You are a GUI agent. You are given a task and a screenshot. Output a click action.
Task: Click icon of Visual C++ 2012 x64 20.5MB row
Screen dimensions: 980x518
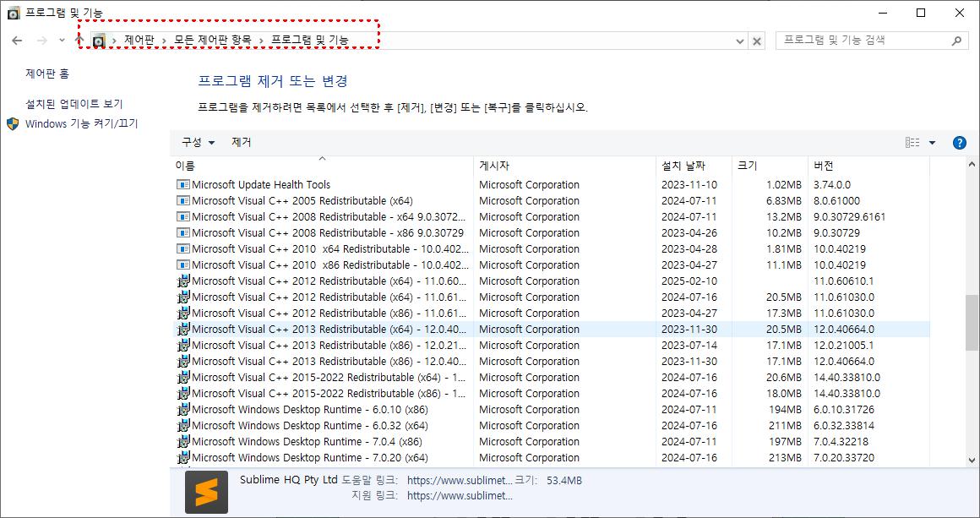[x=183, y=297]
